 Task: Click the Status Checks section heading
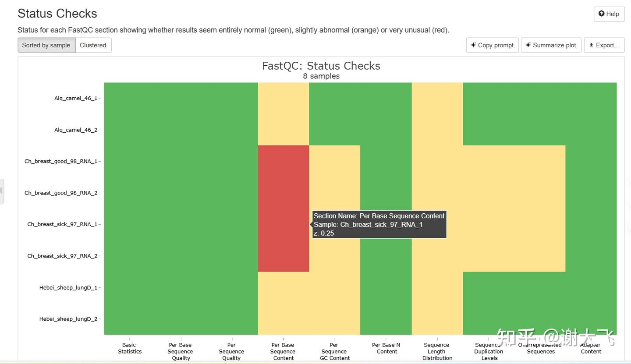(x=57, y=14)
